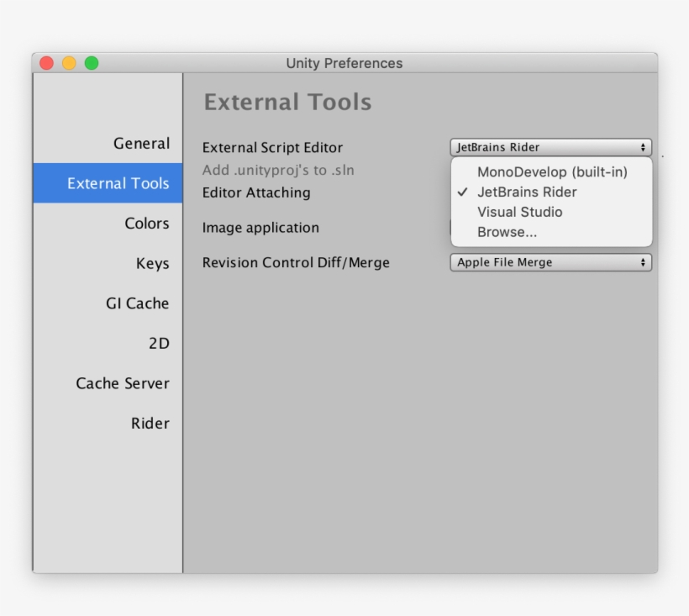Pick the Browse... option in the dropdown

(552, 232)
